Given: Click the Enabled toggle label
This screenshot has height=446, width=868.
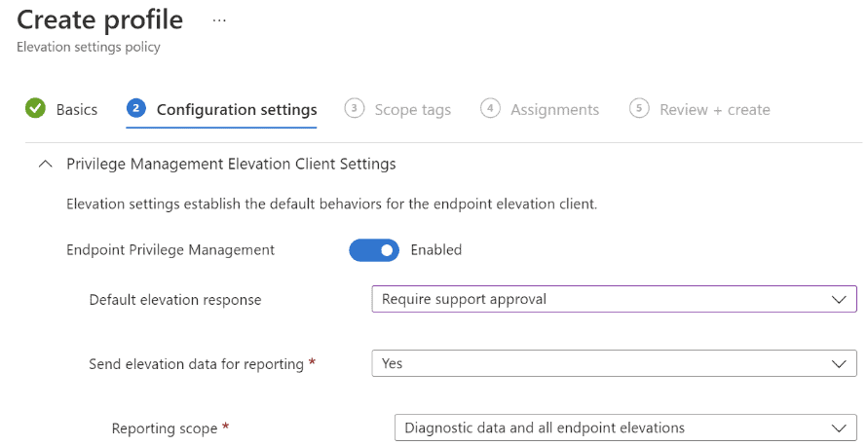Looking at the screenshot, I should (436, 250).
